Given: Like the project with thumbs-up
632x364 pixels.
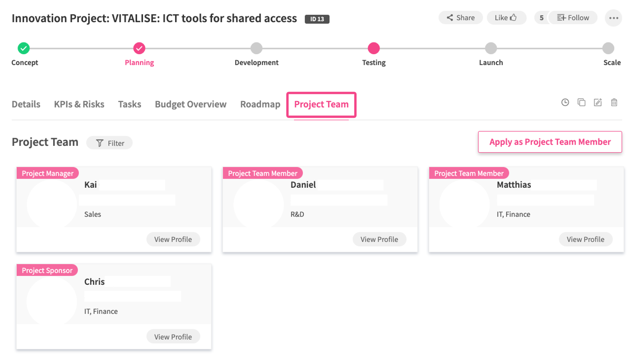Looking at the screenshot, I should click(506, 18).
